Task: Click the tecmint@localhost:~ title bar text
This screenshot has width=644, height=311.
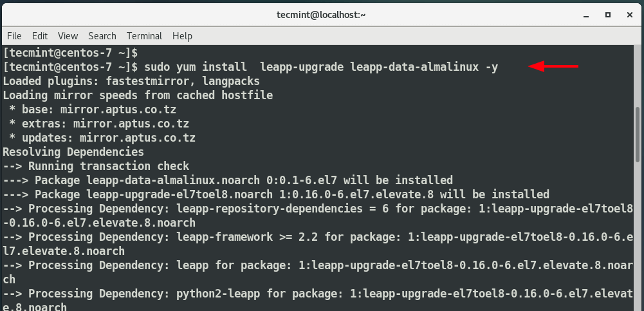Action: coord(321,15)
